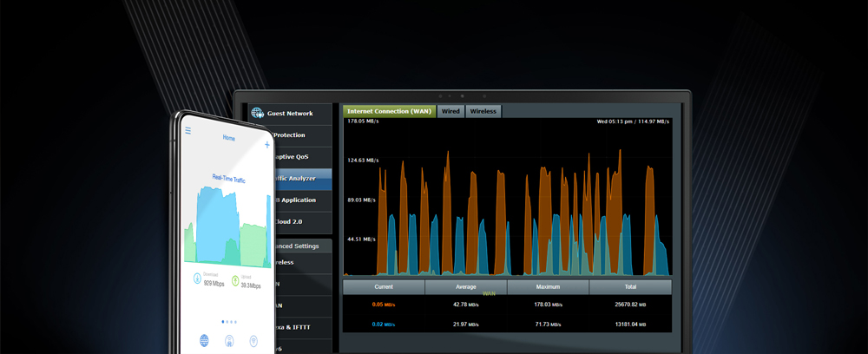This screenshot has height=354, width=868.
Task: Open Adaptive QoS menu item
Action: (291, 157)
